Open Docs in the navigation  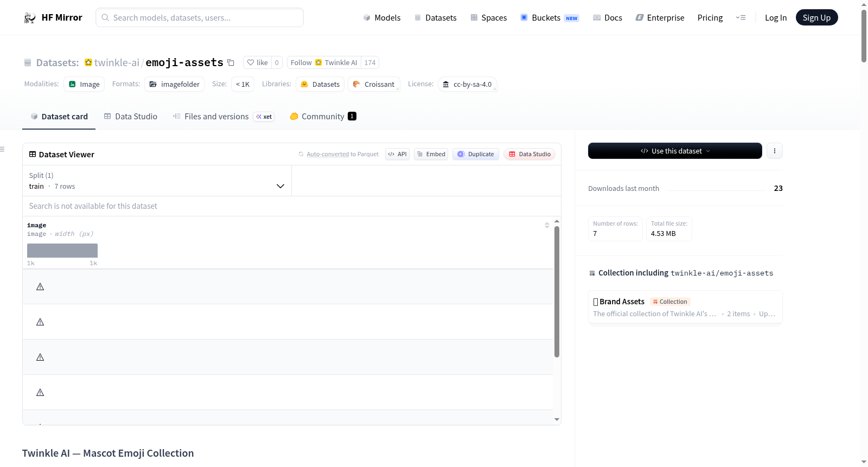point(608,17)
